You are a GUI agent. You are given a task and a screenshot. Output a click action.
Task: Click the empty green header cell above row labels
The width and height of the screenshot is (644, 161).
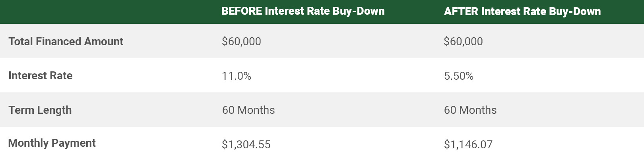[107, 11]
